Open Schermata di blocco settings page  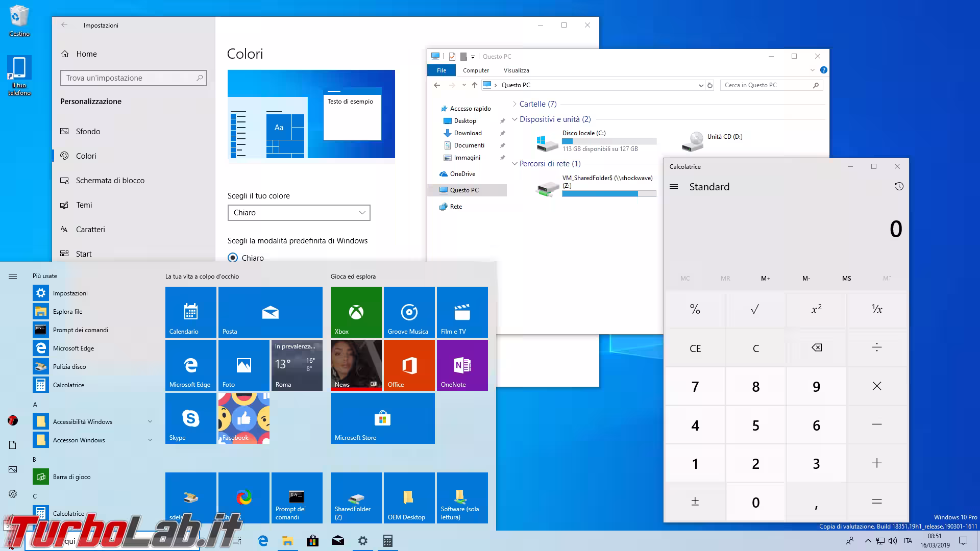(110, 181)
